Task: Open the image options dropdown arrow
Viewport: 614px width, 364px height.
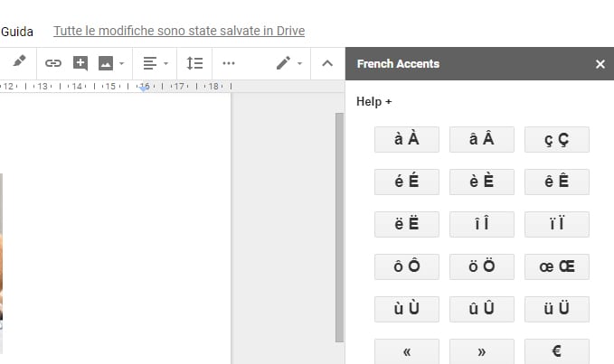Action: (121, 64)
